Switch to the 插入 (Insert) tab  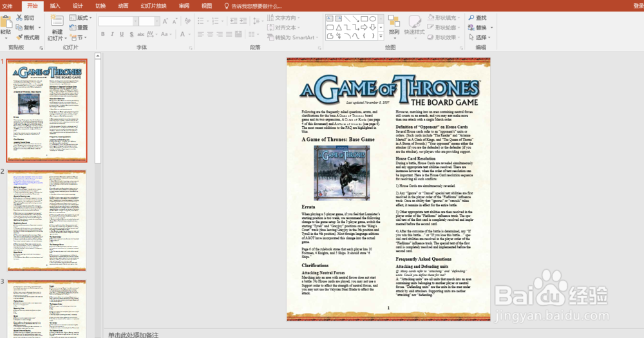coord(55,6)
